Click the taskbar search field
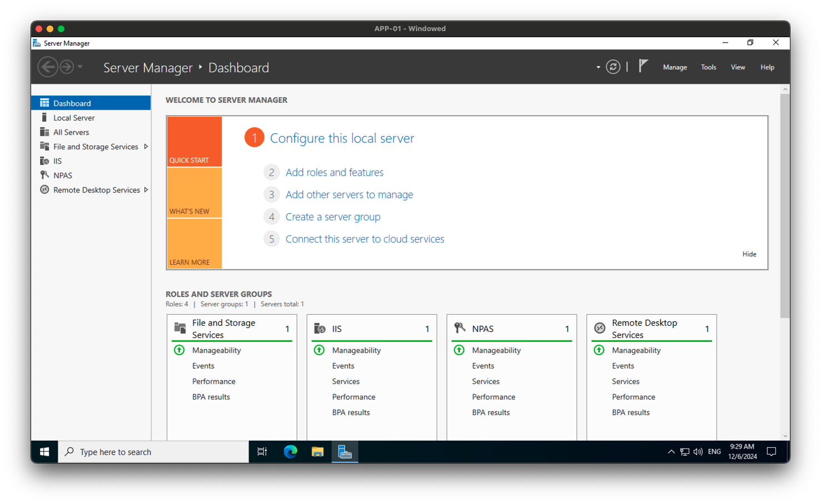 tap(153, 451)
